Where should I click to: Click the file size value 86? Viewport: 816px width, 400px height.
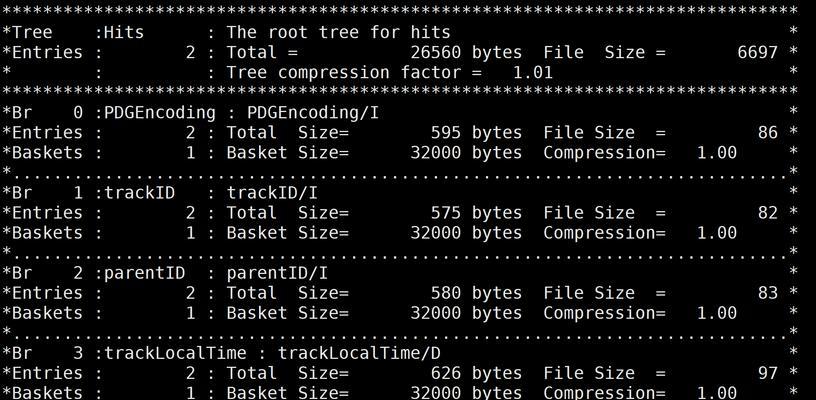coord(768,133)
